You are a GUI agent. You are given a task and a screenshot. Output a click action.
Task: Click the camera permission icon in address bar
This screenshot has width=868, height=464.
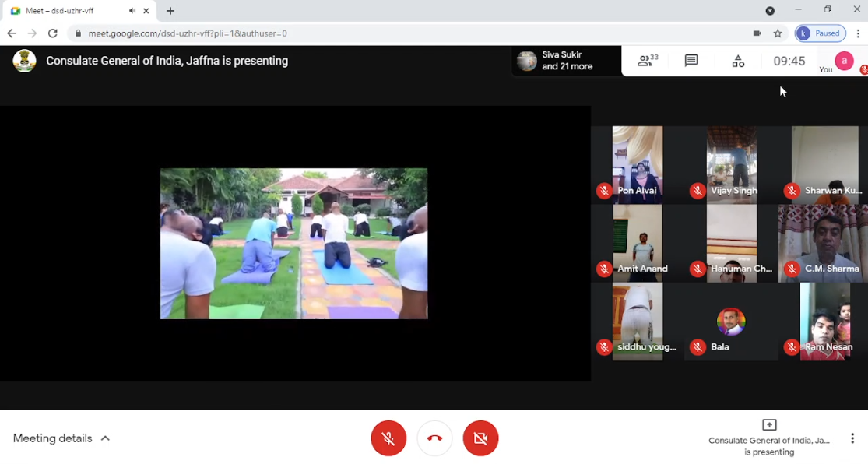757,33
